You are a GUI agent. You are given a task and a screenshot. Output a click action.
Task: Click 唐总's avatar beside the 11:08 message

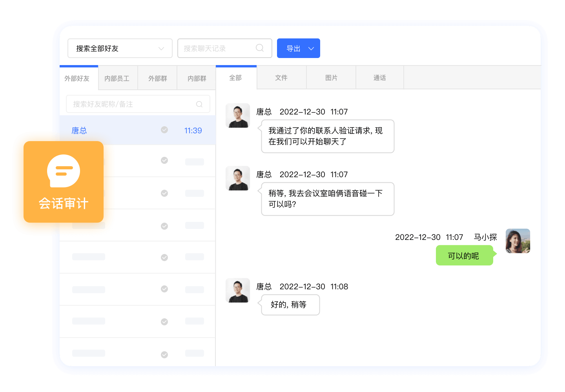[x=238, y=290]
